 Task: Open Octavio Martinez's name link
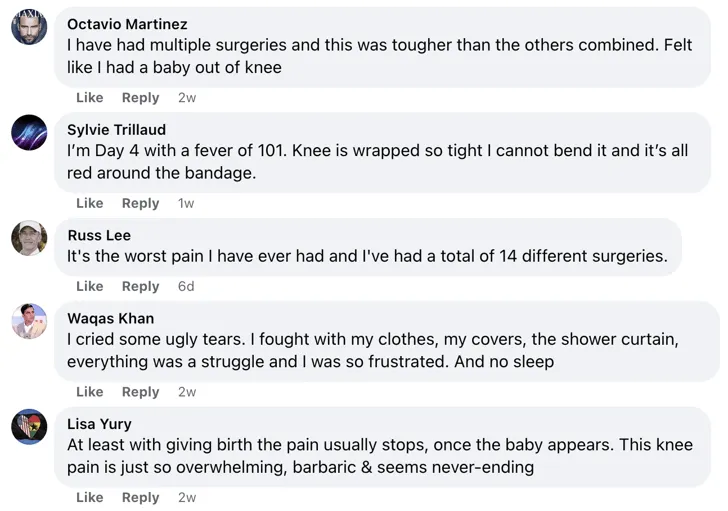click(x=127, y=24)
